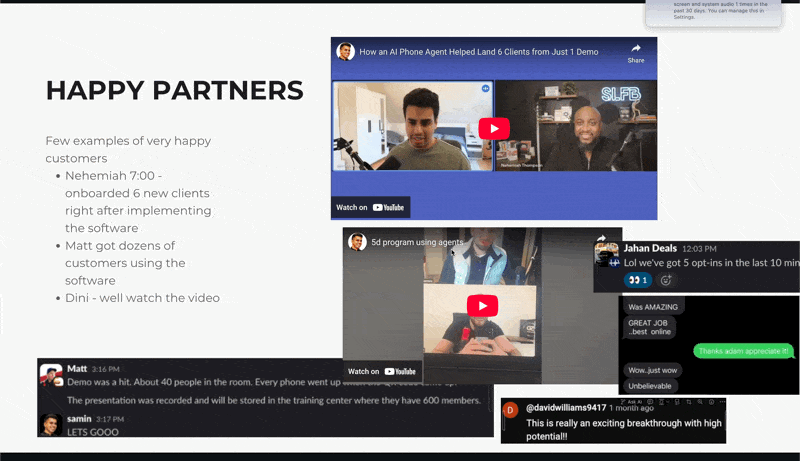The width and height of the screenshot is (800, 461).
Task: Click 'Lol we've got 5 opt-ins' message
Action: click(711, 263)
